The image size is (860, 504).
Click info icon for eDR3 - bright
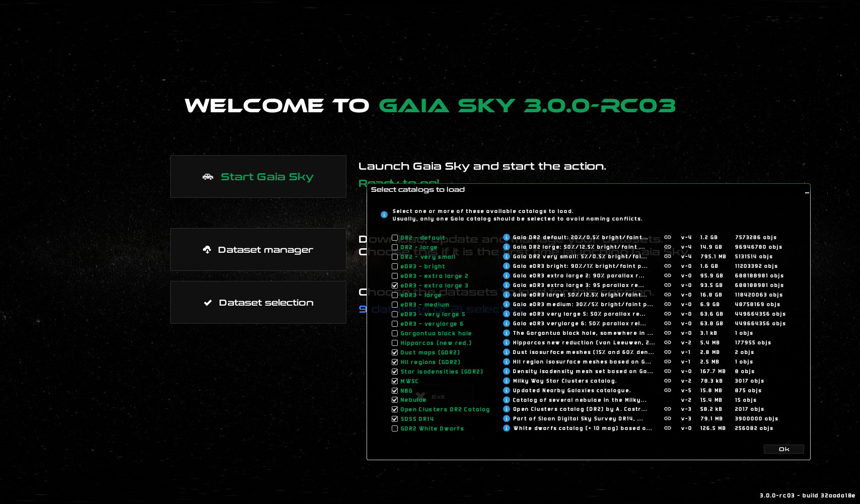(x=507, y=266)
